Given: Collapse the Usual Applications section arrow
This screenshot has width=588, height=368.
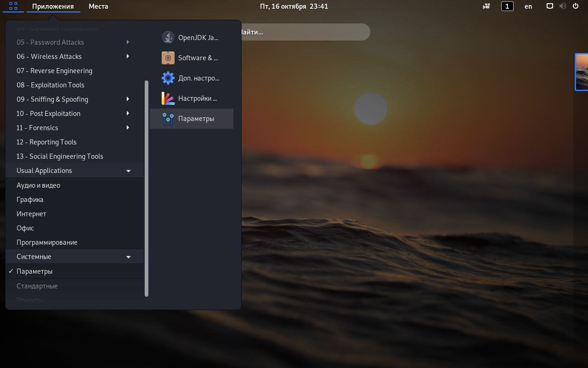Looking at the screenshot, I should click(x=129, y=171).
